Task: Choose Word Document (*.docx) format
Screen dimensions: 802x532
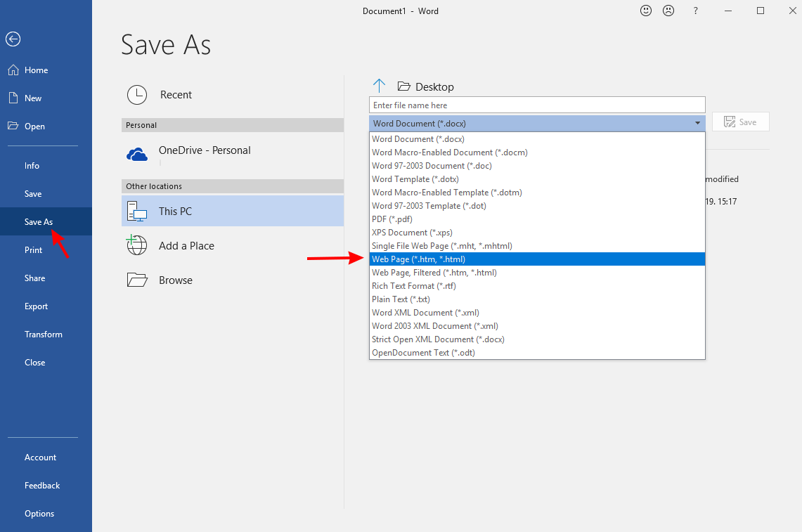Action: coord(537,139)
